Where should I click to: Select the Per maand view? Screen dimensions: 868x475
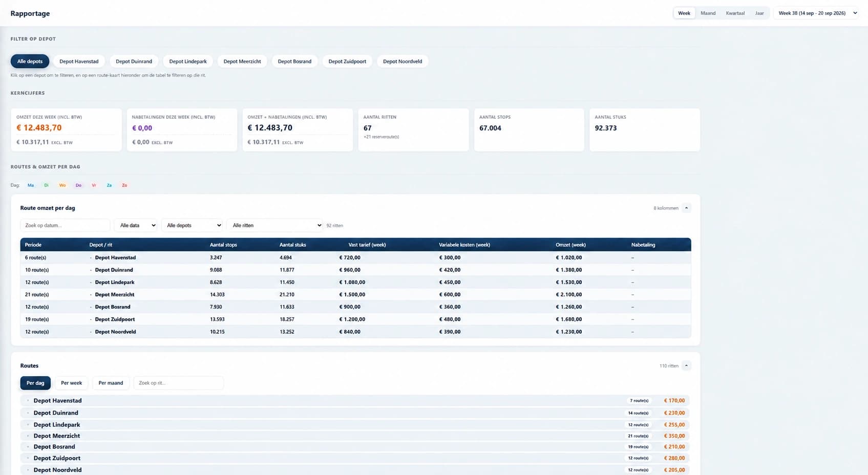[111, 383]
